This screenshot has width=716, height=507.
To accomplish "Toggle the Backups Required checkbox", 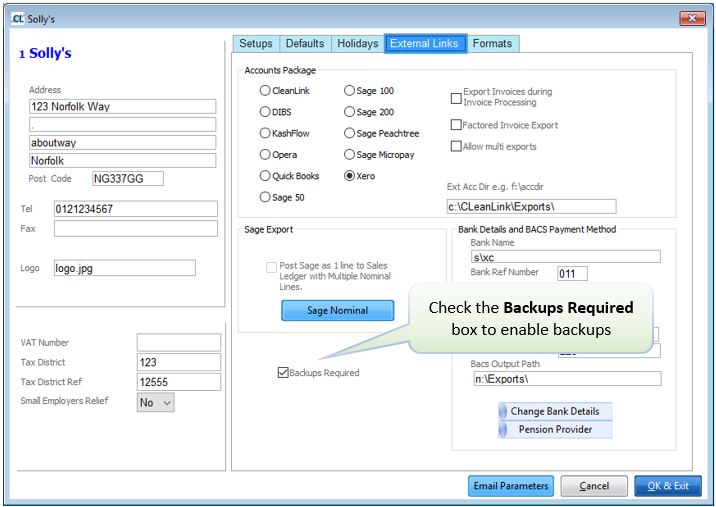I will point(283,372).
